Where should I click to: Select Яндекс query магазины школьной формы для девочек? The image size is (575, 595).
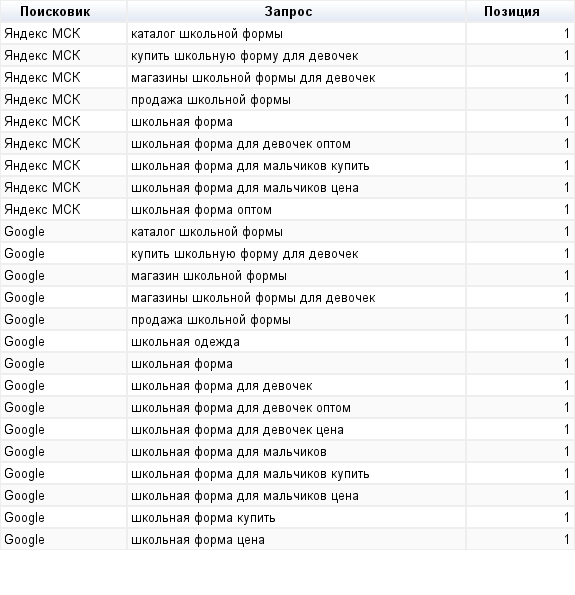[x=253, y=78]
